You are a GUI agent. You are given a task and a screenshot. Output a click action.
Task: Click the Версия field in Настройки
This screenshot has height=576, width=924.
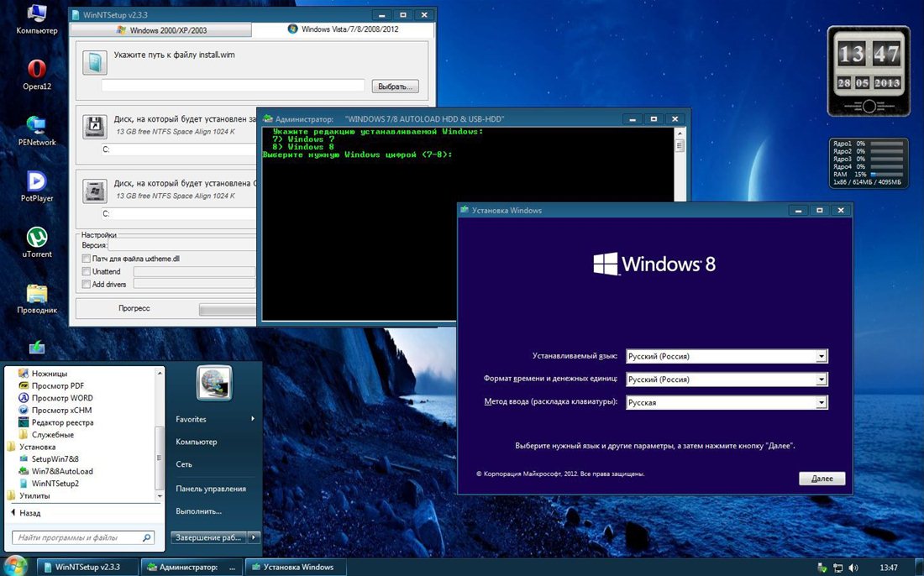coord(182,245)
